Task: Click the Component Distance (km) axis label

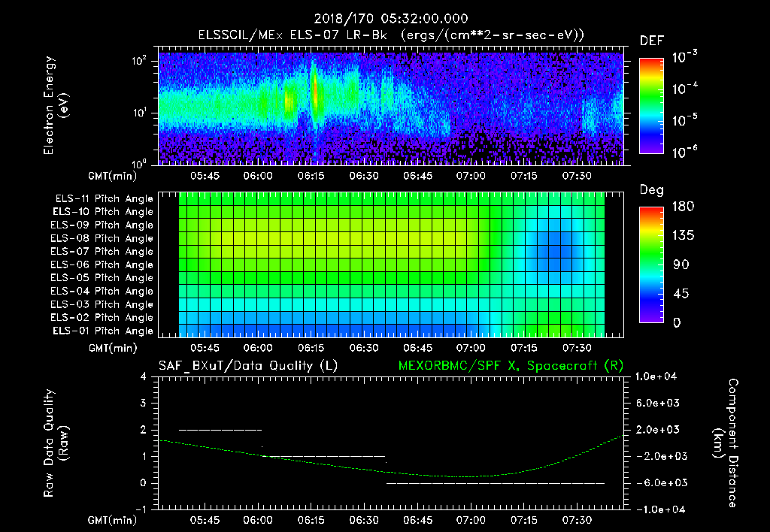Action: pyautogui.click(x=726, y=443)
